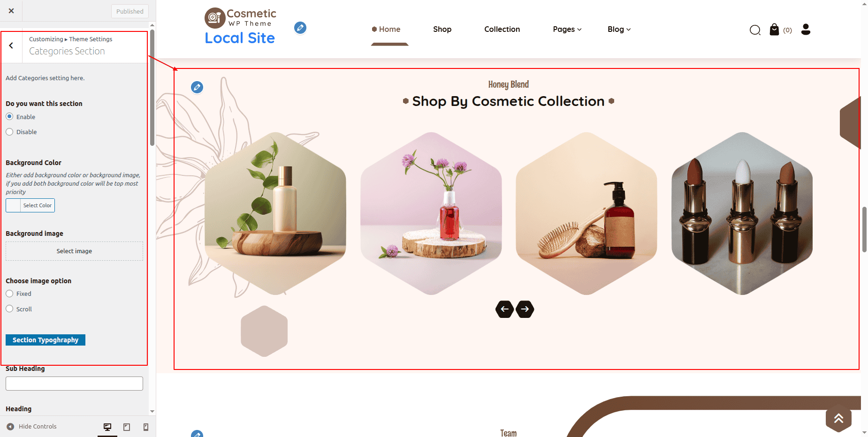Switch to tablet preview device icon
This screenshot has width=868, height=437.
pos(127,427)
